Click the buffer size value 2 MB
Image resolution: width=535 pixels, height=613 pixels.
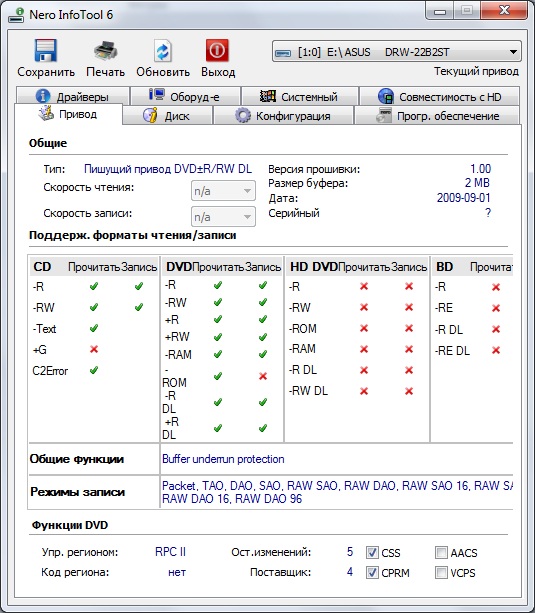point(477,183)
